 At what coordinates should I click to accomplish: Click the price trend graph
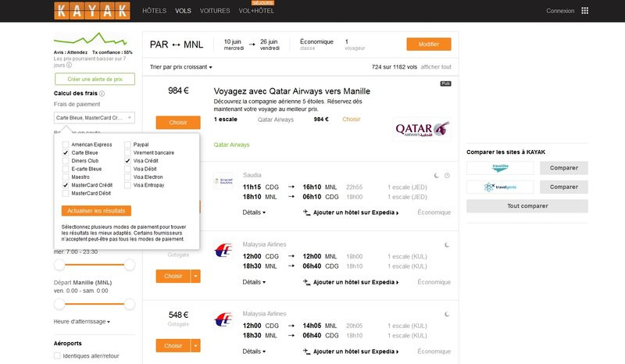point(91,40)
